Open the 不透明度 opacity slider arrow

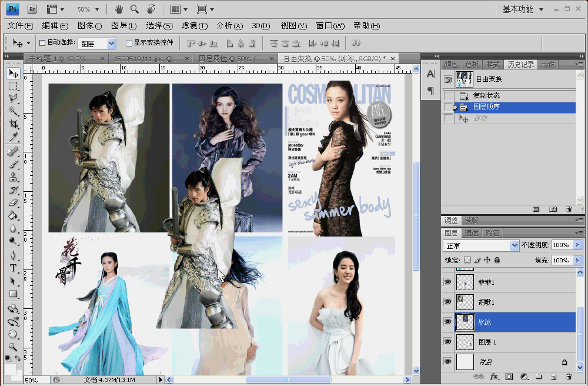[577, 245]
